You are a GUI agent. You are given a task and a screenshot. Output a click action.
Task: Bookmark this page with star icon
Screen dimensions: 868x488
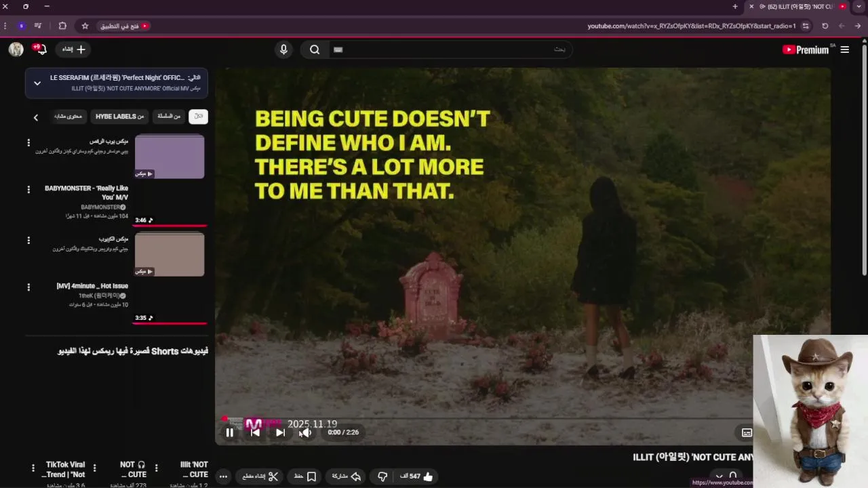click(85, 26)
